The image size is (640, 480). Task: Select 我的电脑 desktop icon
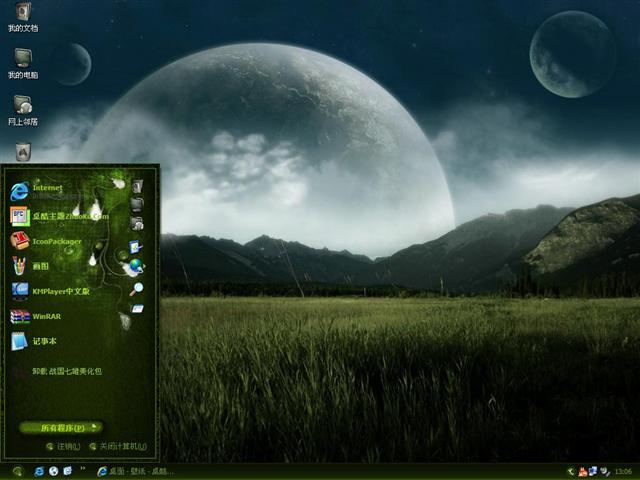[x=23, y=64]
